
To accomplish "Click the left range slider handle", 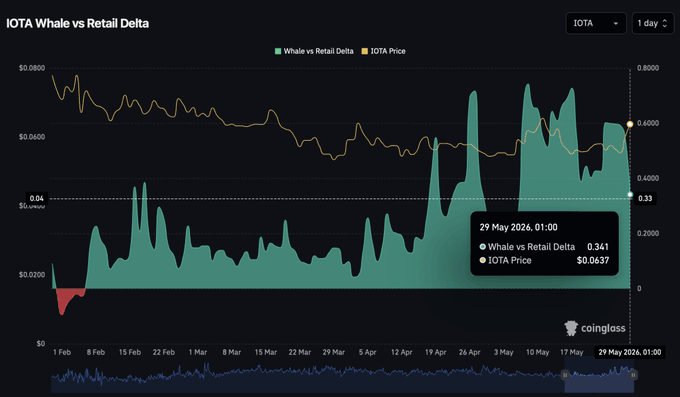I will pos(565,374).
